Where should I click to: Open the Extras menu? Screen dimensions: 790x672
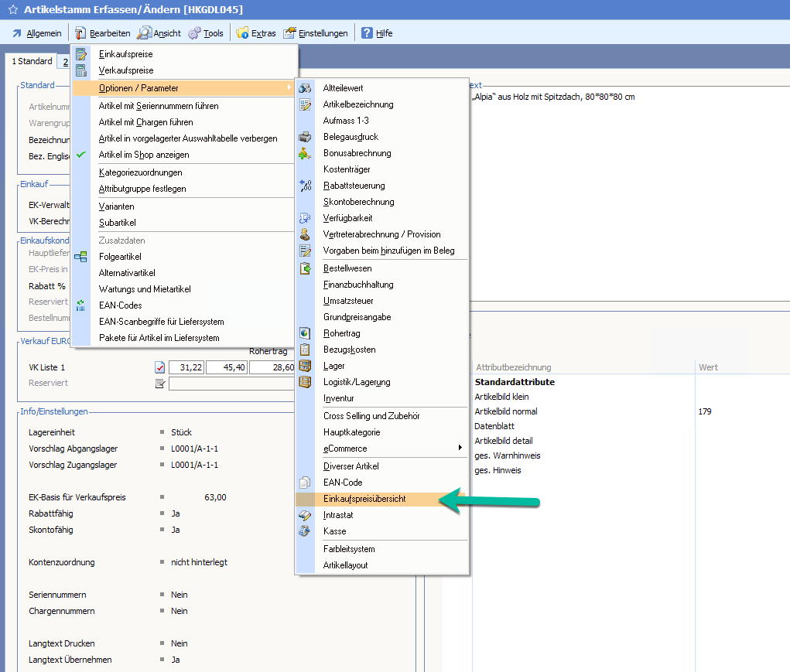(x=256, y=33)
